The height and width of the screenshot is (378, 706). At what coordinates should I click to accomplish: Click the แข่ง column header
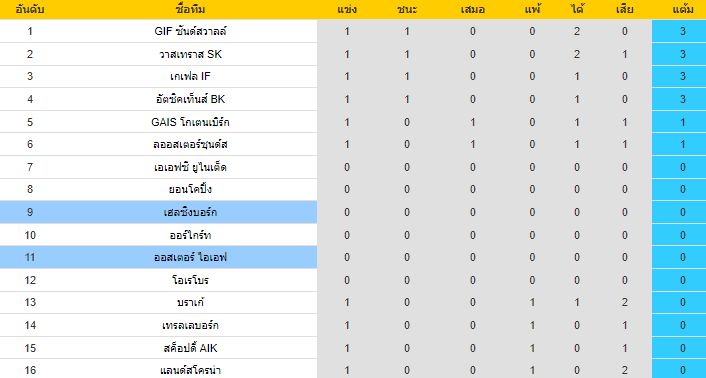tap(347, 9)
